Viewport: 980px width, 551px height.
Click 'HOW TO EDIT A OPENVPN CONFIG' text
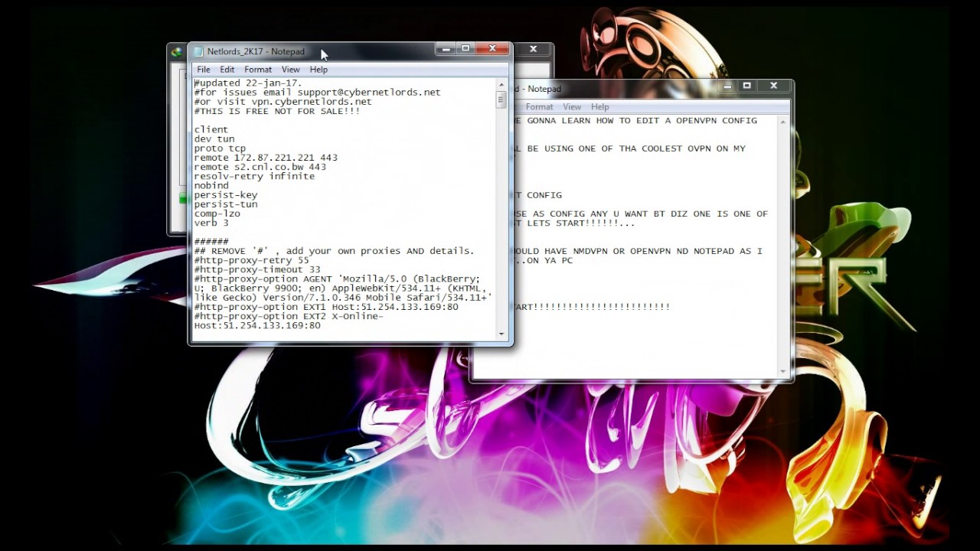tap(675, 121)
